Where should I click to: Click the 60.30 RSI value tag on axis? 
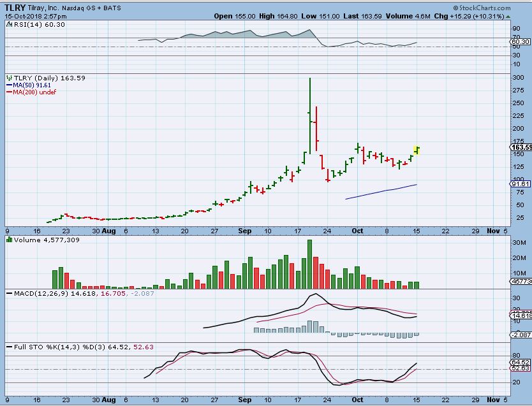pos(520,41)
